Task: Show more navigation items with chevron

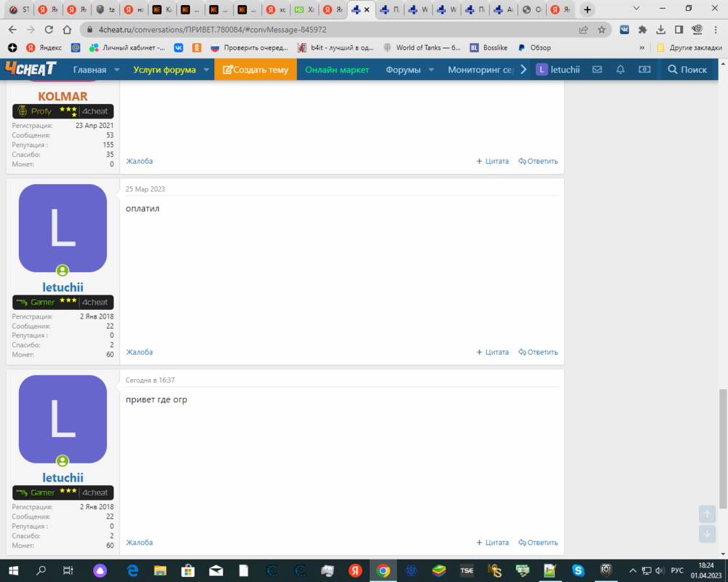Action: pyautogui.click(x=523, y=70)
